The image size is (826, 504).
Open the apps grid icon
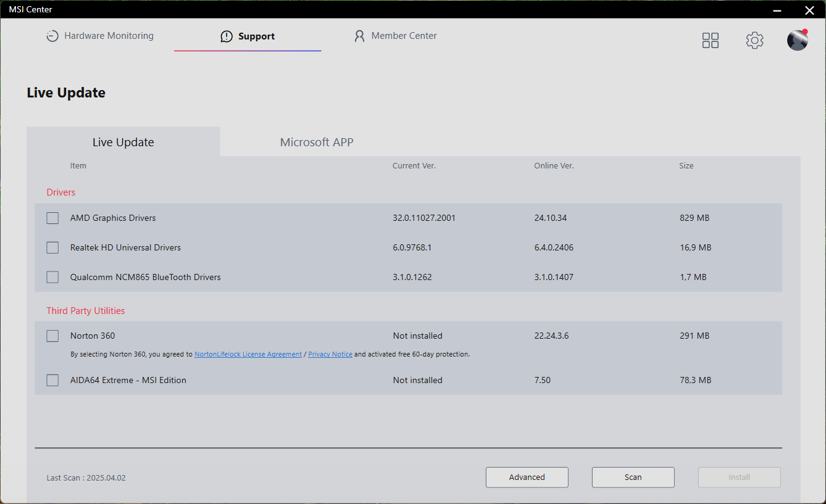point(711,41)
